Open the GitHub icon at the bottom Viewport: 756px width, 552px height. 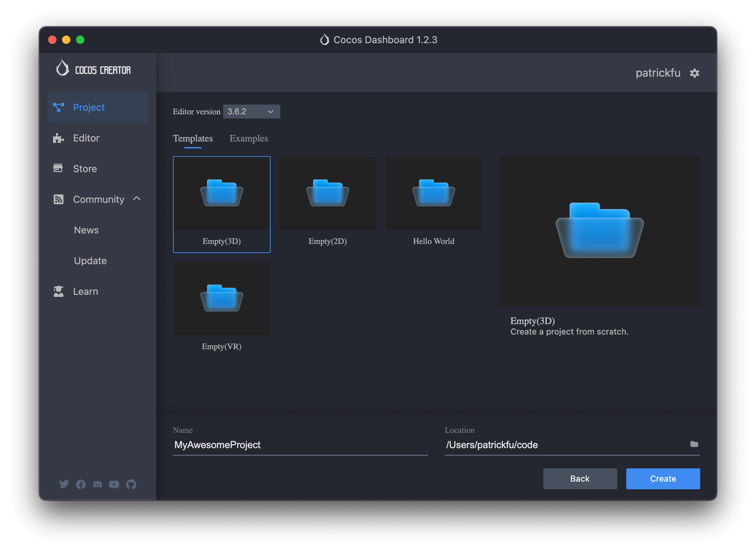point(130,484)
